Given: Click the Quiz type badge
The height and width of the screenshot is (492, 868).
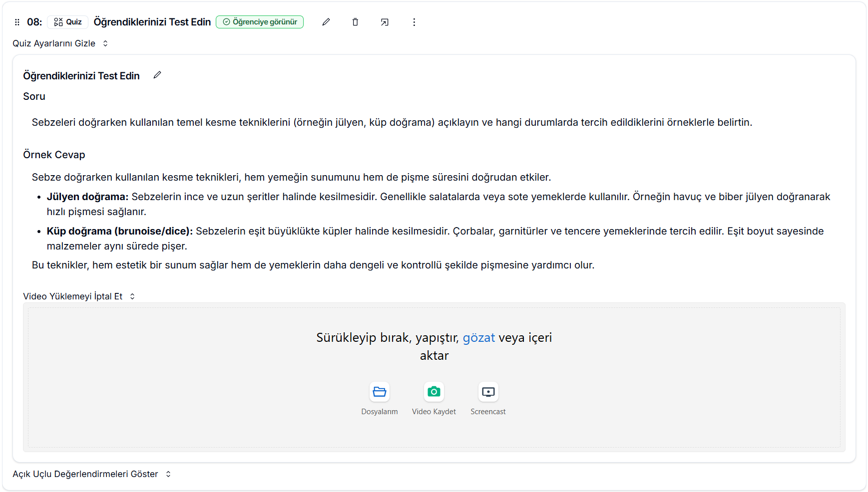Looking at the screenshot, I should coord(68,22).
